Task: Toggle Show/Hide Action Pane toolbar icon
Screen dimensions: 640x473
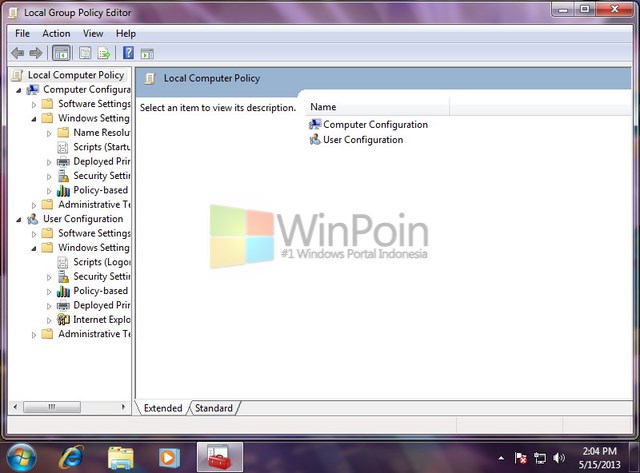Action: [x=147, y=53]
